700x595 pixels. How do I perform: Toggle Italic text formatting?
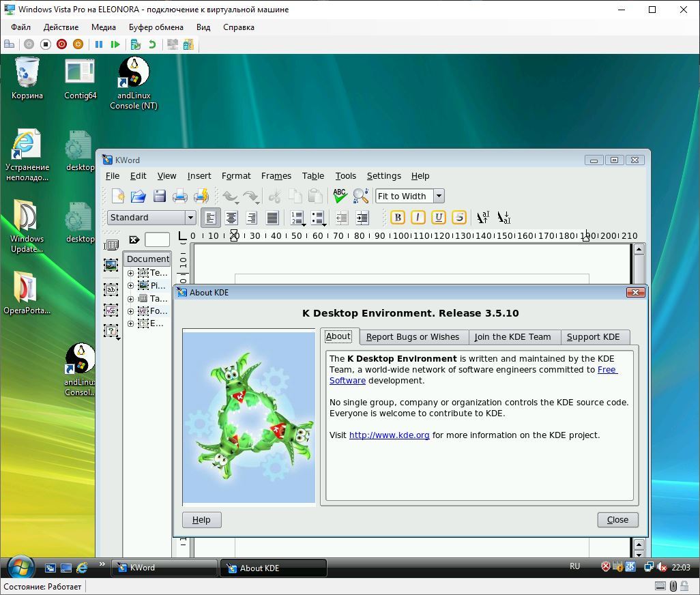(418, 218)
